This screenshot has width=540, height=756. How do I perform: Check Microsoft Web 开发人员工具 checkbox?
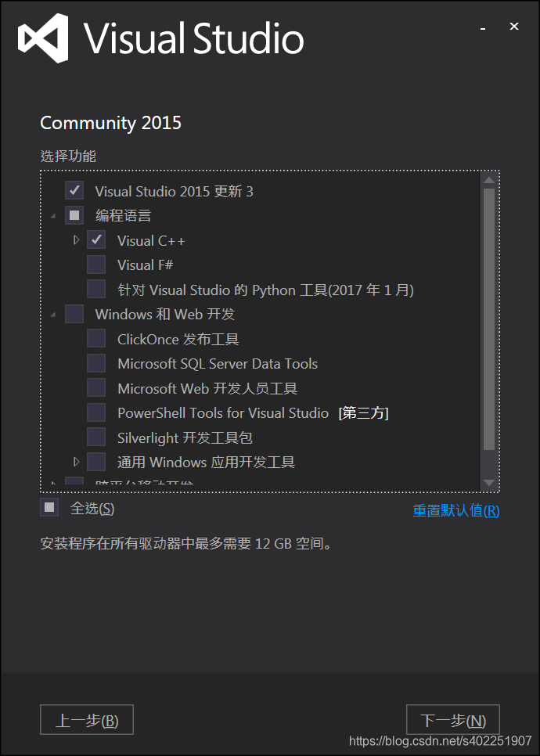pyautogui.click(x=96, y=387)
